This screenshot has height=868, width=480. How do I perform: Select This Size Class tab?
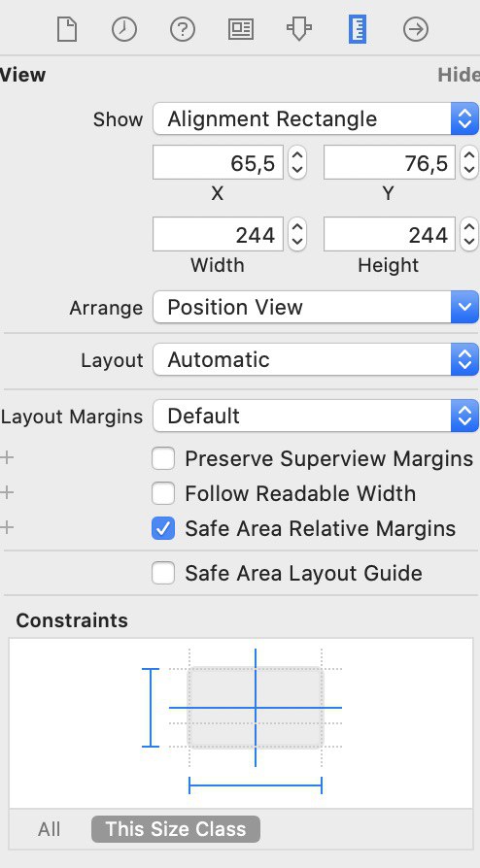point(176,829)
